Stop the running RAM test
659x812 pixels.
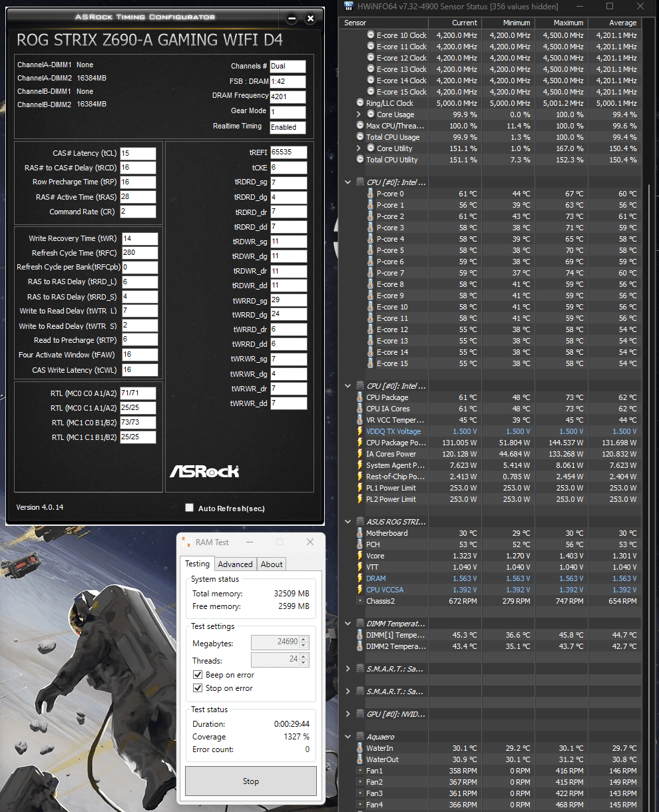pyautogui.click(x=251, y=781)
